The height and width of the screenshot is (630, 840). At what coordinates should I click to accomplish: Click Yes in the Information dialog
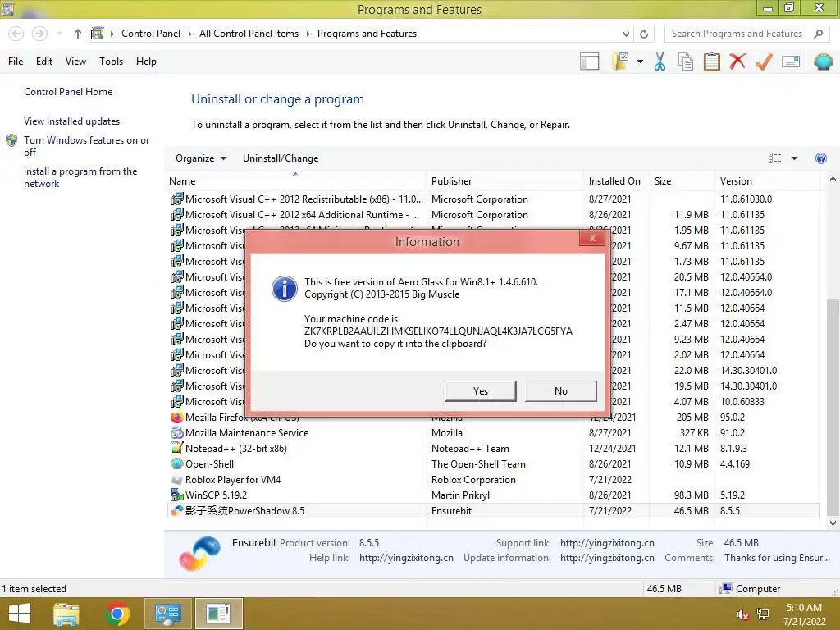click(x=480, y=391)
